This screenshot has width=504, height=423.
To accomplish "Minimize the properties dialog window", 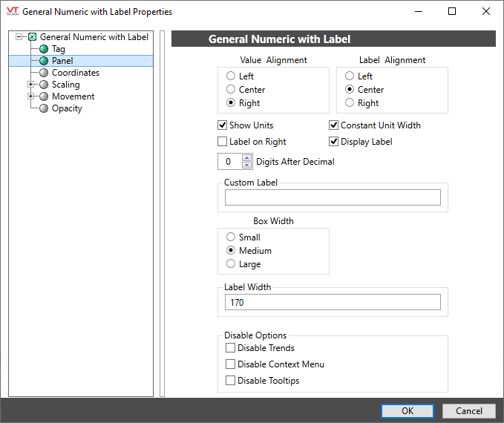I will [419, 12].
